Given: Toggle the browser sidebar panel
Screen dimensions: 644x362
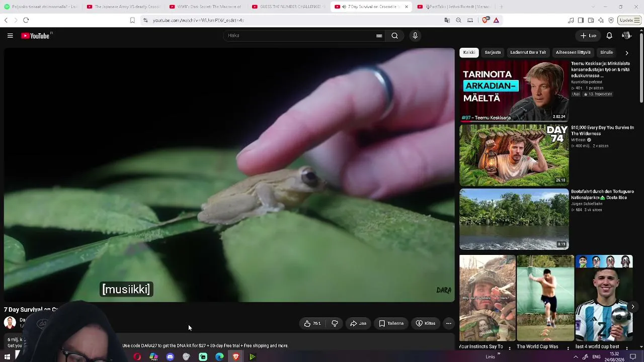Looking at the screenshot, I should (581, 20).
